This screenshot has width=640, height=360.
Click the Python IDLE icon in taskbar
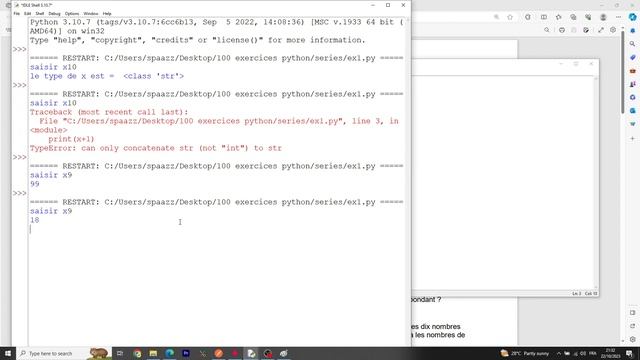251,353
